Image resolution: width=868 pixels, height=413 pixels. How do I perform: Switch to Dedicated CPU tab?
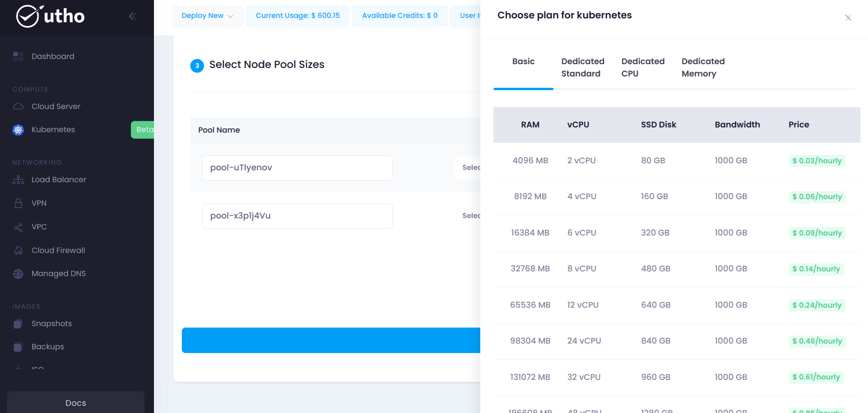[643, 67]
